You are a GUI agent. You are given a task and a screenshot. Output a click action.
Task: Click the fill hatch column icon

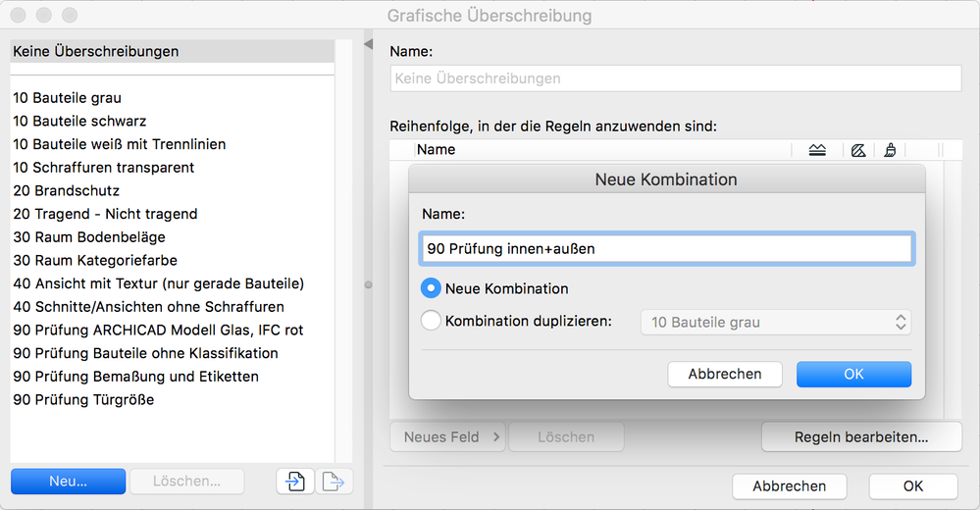(x=858, y=150)
